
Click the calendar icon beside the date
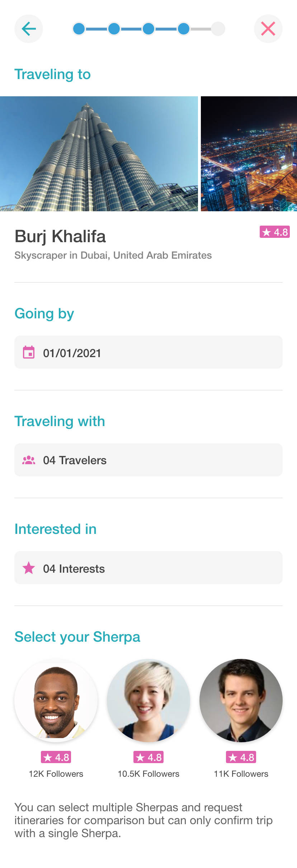[29, 352]
